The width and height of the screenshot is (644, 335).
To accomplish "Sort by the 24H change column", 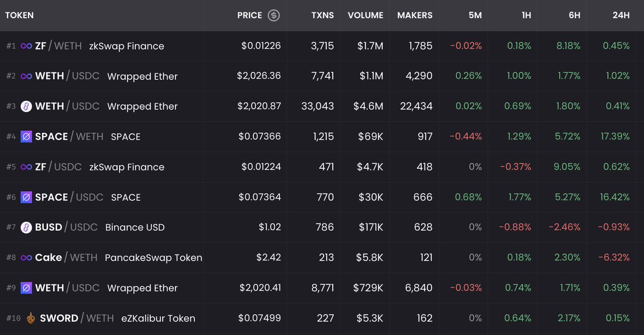I will [x=621, y=16].
